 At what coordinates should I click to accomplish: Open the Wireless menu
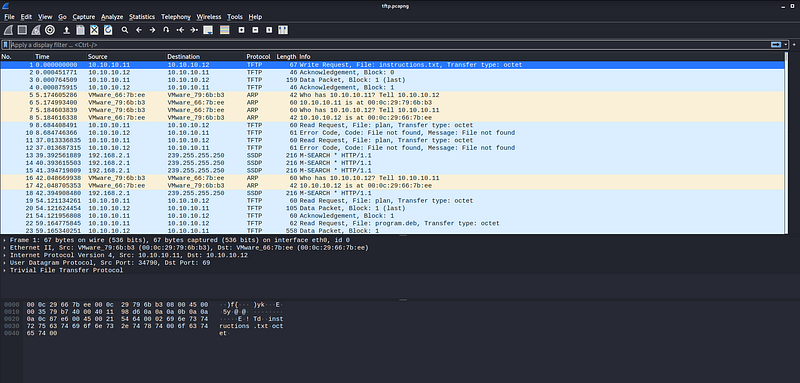point(209,17)
